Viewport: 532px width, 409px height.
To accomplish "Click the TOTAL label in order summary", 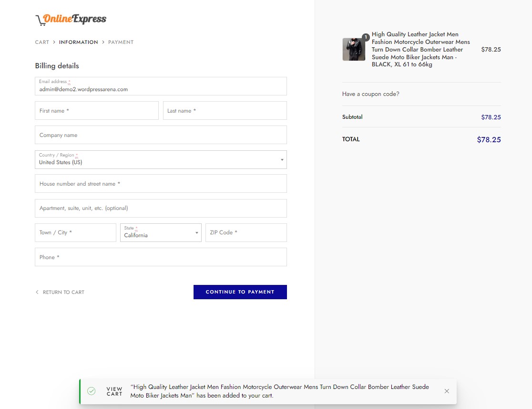I will pos(351,139).
